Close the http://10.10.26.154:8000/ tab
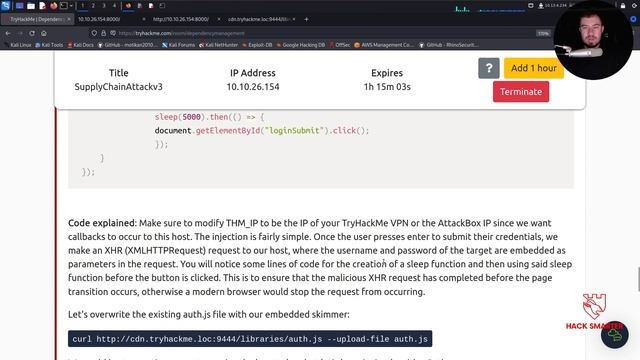This screenshot has height=360, width=640. [x=219, y=19]
